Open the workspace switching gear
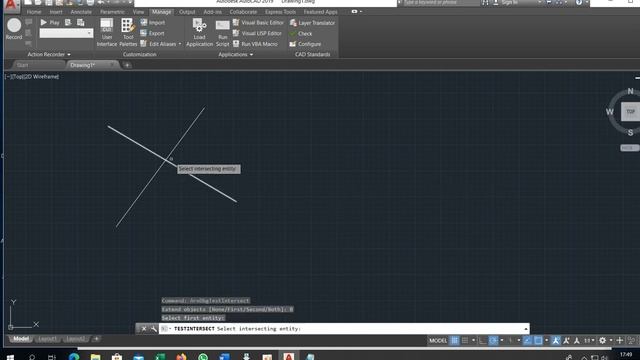Screen dimensions: 640x360 click(x=602, y=340)
